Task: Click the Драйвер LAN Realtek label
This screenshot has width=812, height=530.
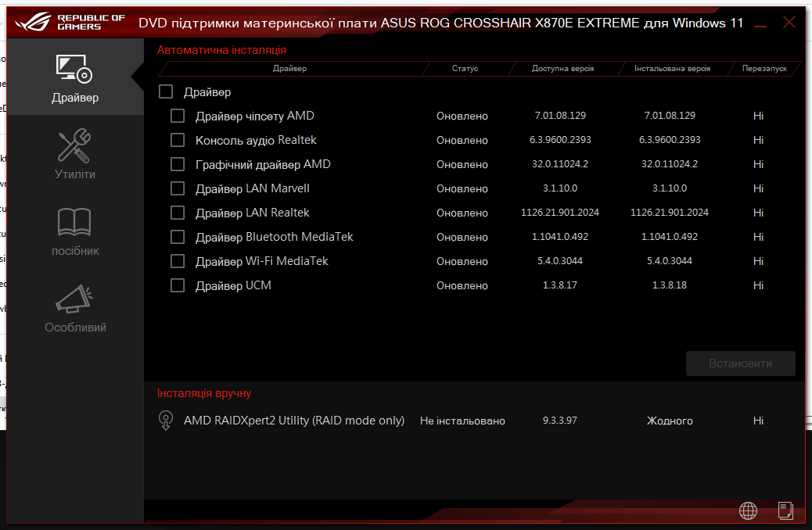Action: tap(252, 213)
